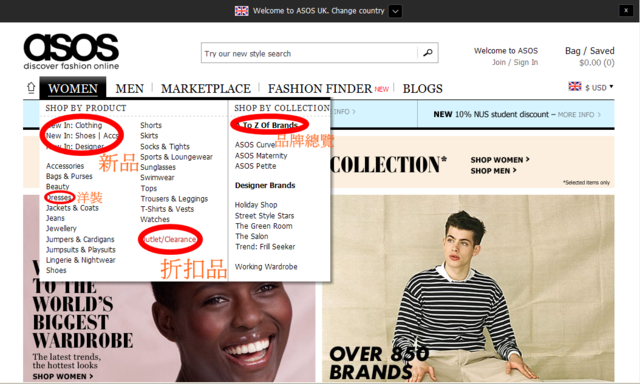Open the MARKETPLACE menu tab

point(206,89)
